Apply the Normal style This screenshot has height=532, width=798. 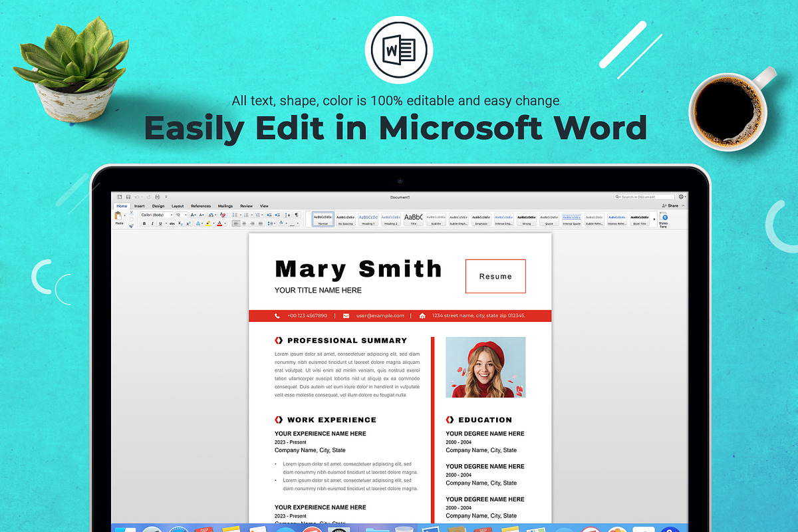click(323, 219)
